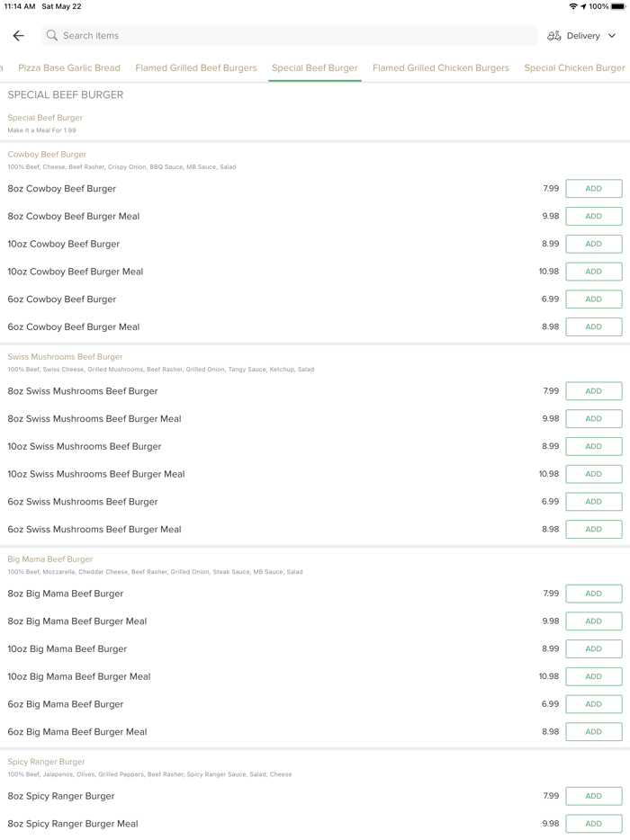The width and height of the screenshot is (630, 840).
Task: Select the Big Mama Beef Burger heading
Action: click(50, 559)
